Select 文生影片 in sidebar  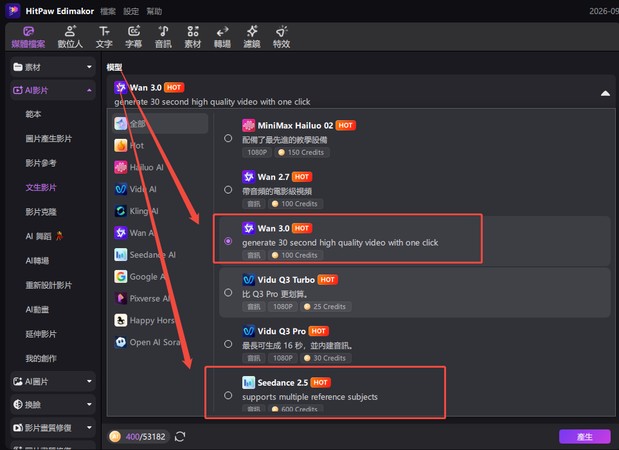tap(41, 188)
